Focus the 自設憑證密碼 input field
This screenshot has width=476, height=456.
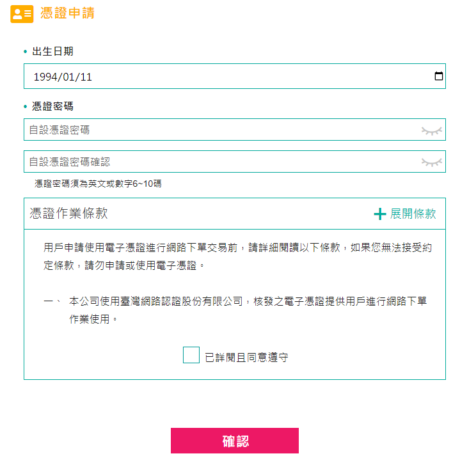point(235,130)
